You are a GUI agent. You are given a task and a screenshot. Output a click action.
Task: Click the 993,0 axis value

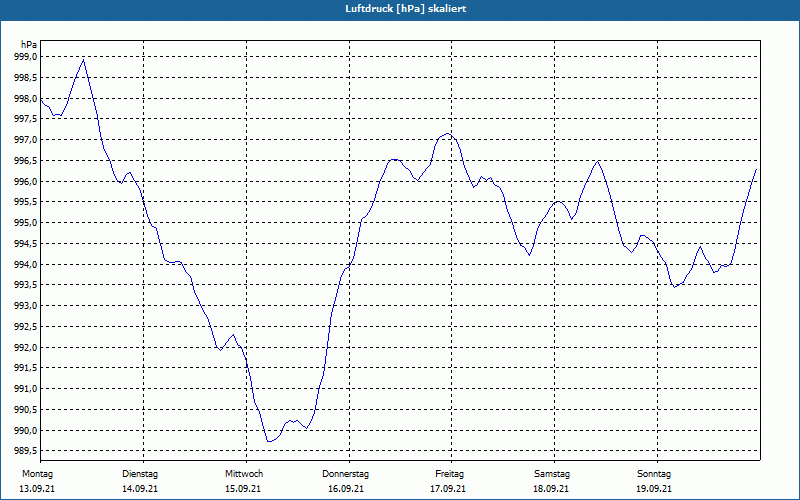click(x=26, y=306)
